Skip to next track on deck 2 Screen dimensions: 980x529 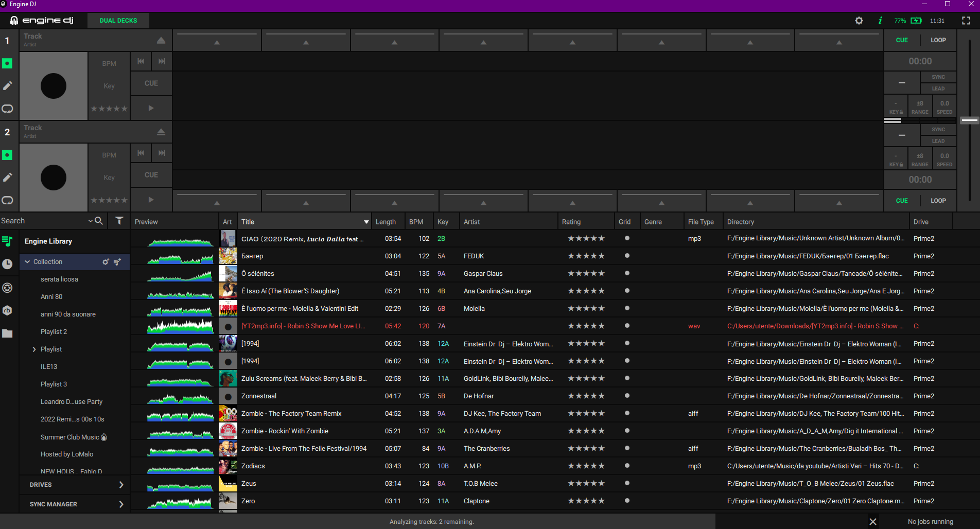point(162,153)
